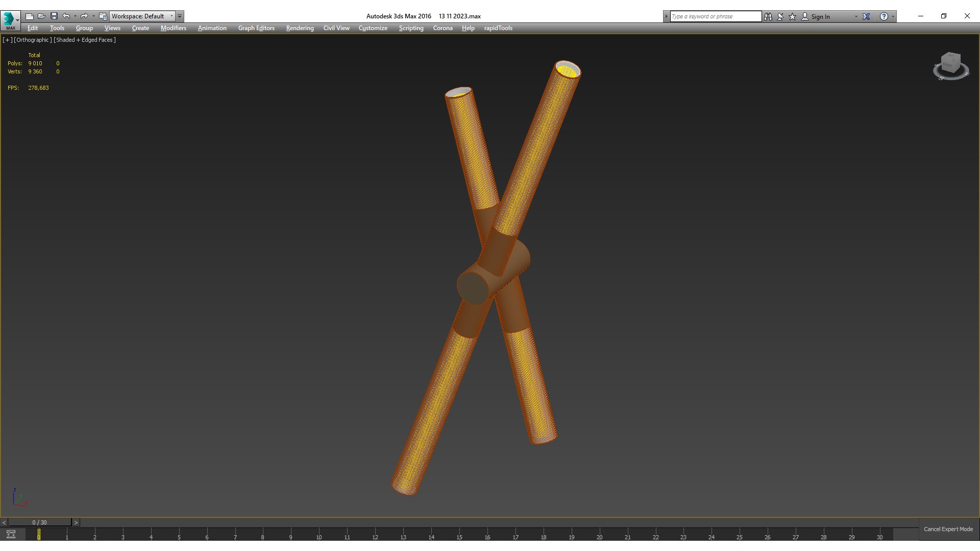Minimize the 3ds Max window
The width and height of the screenshot is (980, 551).
click(921, 16)
